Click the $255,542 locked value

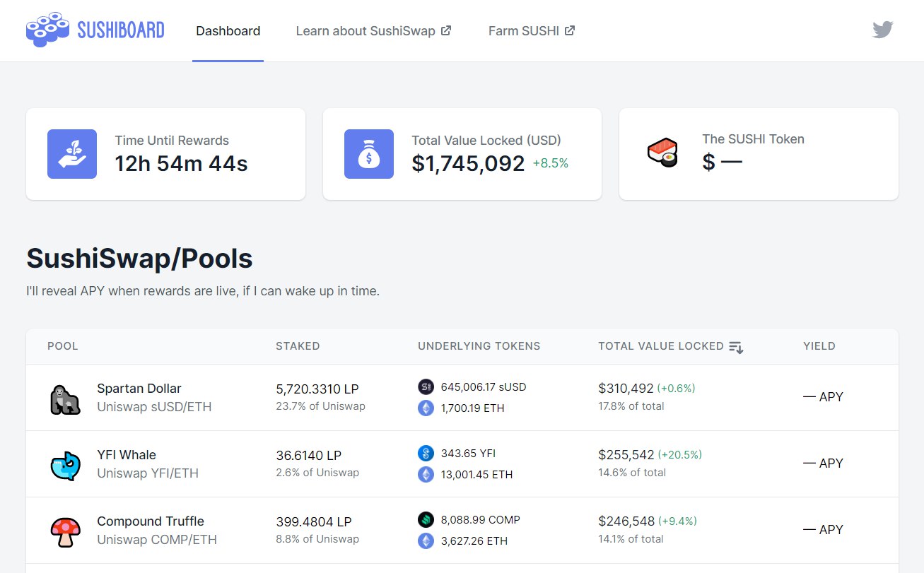tap(626, 455)
